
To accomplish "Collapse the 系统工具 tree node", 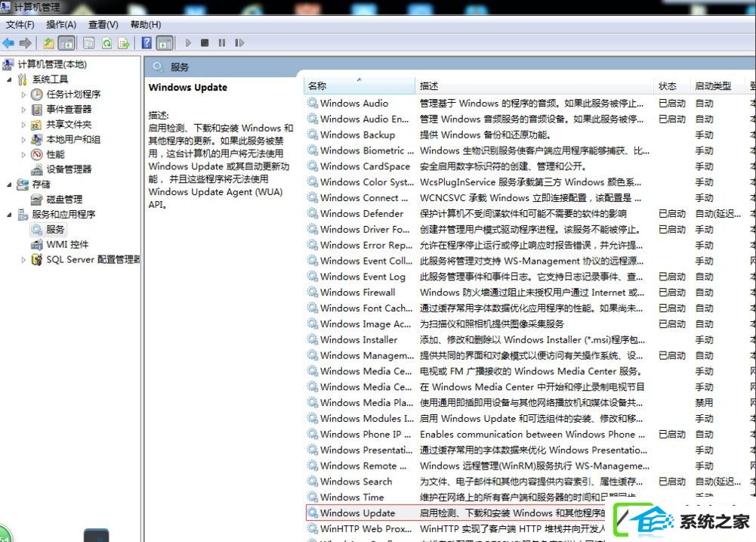I will click(9, 79).
